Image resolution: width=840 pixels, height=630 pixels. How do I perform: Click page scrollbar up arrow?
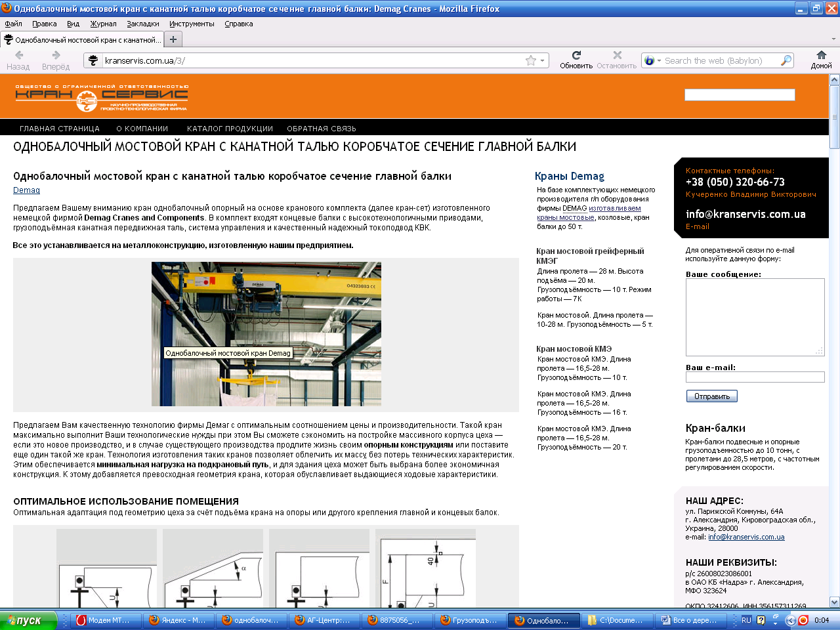click(x=834, y=79)
